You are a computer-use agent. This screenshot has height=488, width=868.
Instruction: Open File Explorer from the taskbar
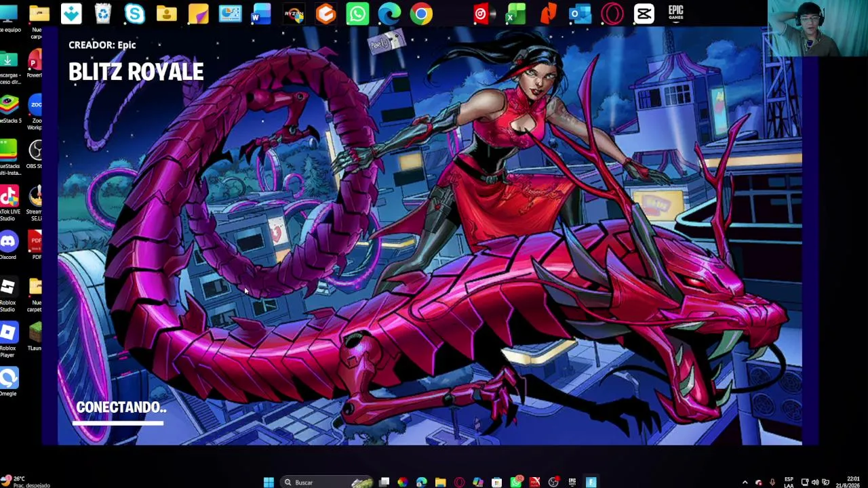pyautogui.click(x=440, y=482)
